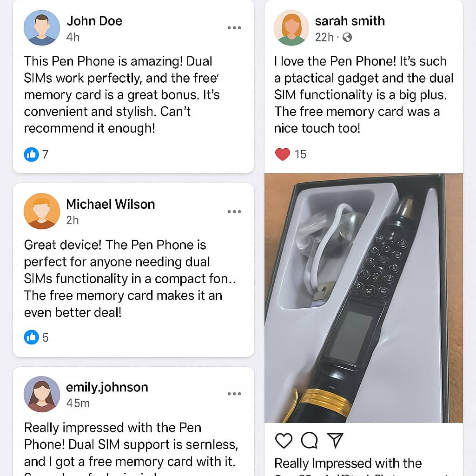This screenshot has width=476, height=476.
Task: Click the John Doe name link
Action: [x=94, y=21]
